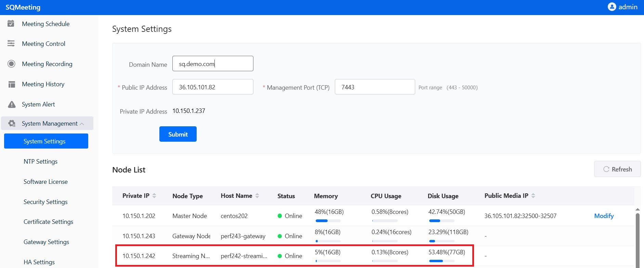644x268 pixels.
Task: Click CPU usage bar for centos202
Action: [385, 221]
